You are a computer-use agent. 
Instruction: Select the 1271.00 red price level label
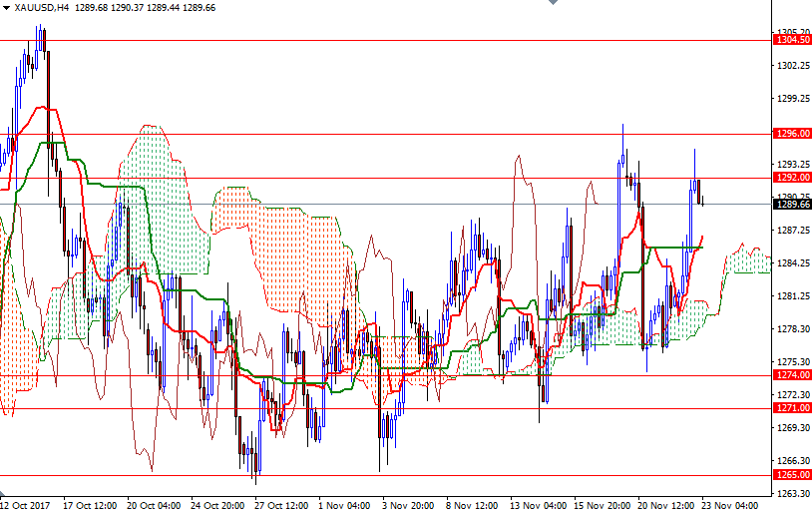792,408
